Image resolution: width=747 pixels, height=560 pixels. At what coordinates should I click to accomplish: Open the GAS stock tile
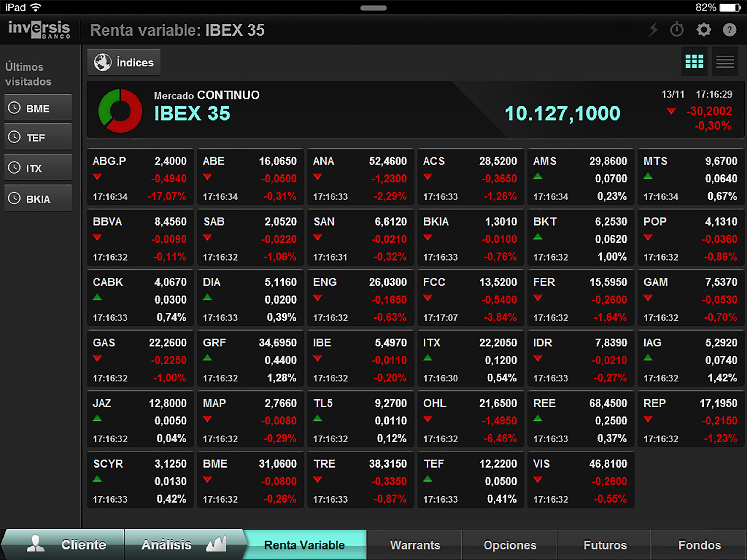pyautogui.click(x=140, y=358)
